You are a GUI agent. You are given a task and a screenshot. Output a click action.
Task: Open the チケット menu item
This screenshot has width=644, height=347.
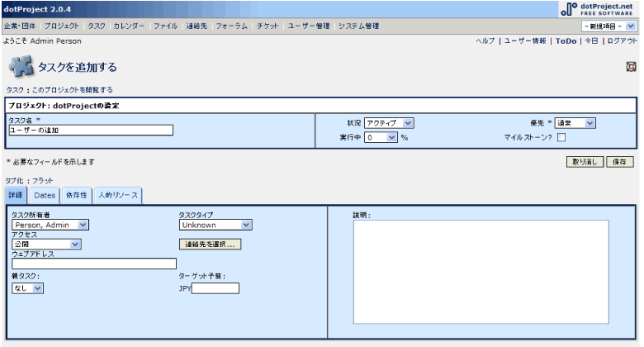click(268, 26)
